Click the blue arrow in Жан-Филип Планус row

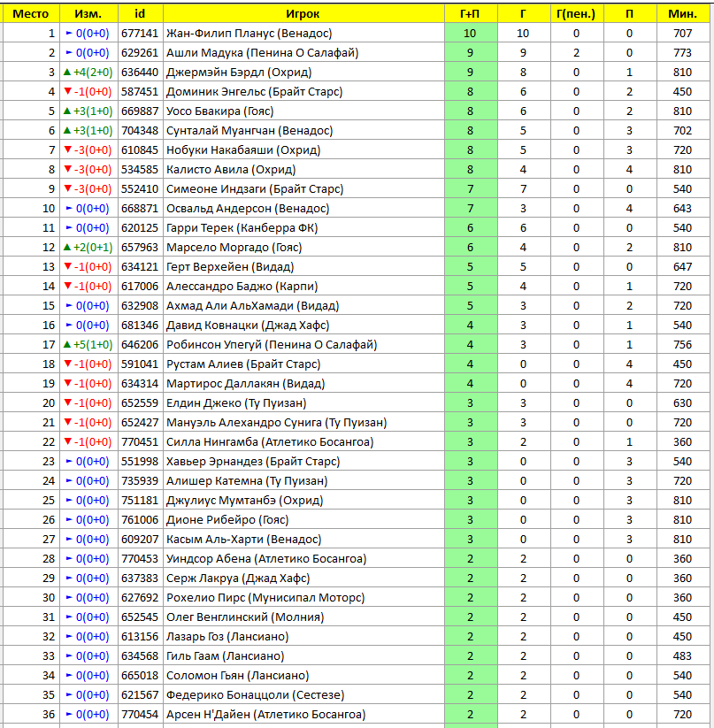(x=69, y=34)
